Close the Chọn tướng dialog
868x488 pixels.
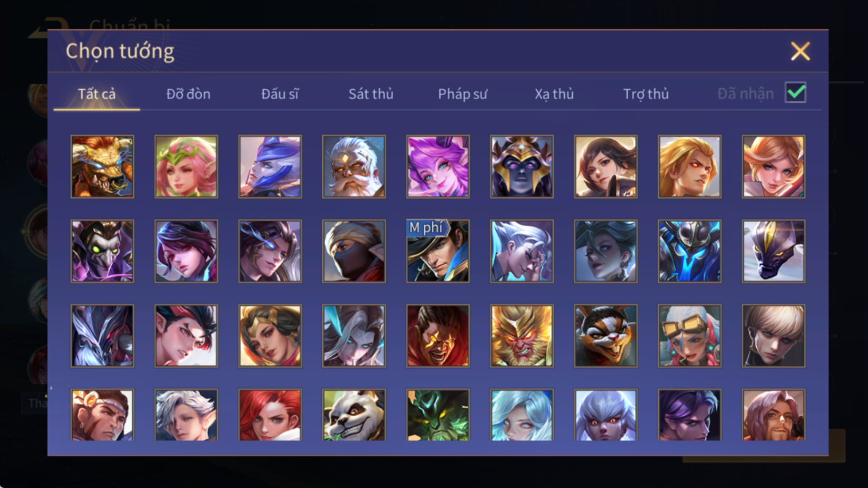800,52
